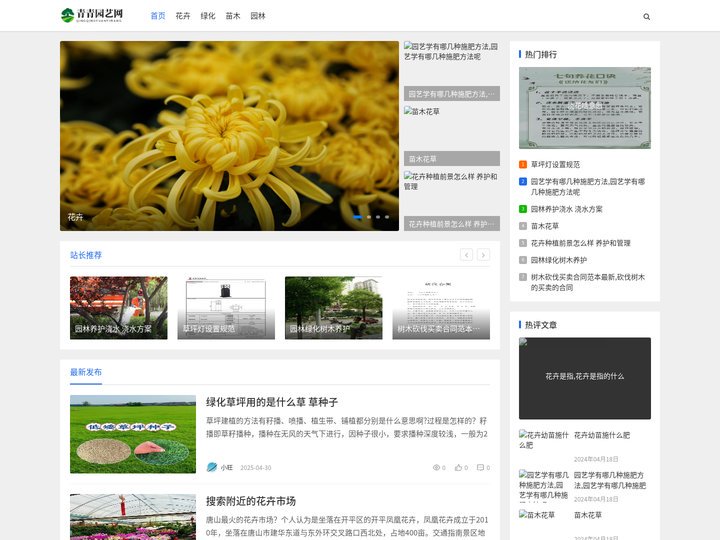Viewport: 720px width, 540px height.
Task: Click author avatar icon next to 小旺
Action: [x=212, y=467]
